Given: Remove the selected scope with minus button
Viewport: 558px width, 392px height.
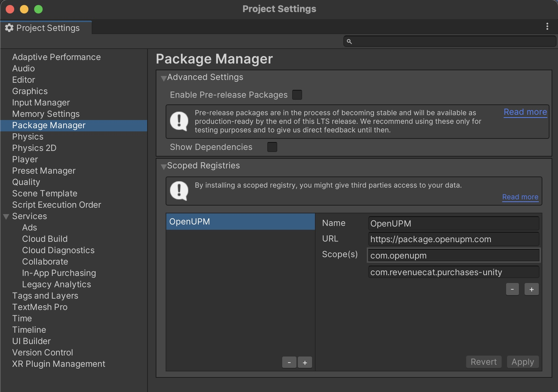Looking at the screenshot, I should click(512, 289).
